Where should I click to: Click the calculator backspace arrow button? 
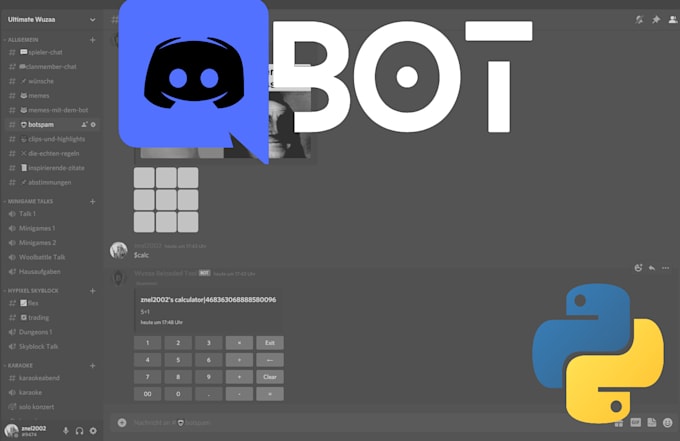(x=270, y=360)
